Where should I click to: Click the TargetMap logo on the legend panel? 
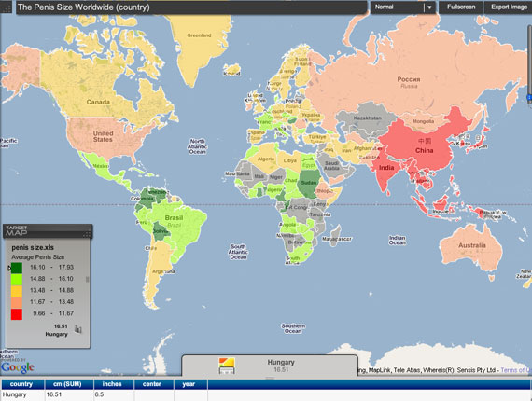tap(16, 230)
